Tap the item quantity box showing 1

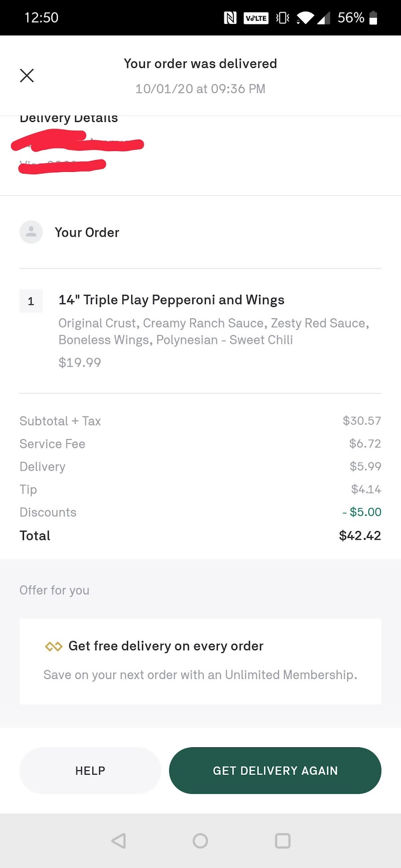31,301
